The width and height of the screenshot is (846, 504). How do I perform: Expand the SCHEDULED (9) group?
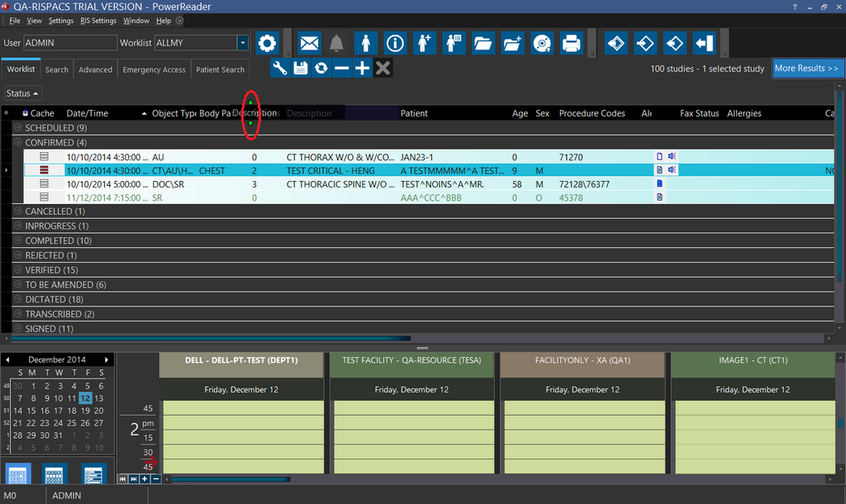(x=18, y=128)
